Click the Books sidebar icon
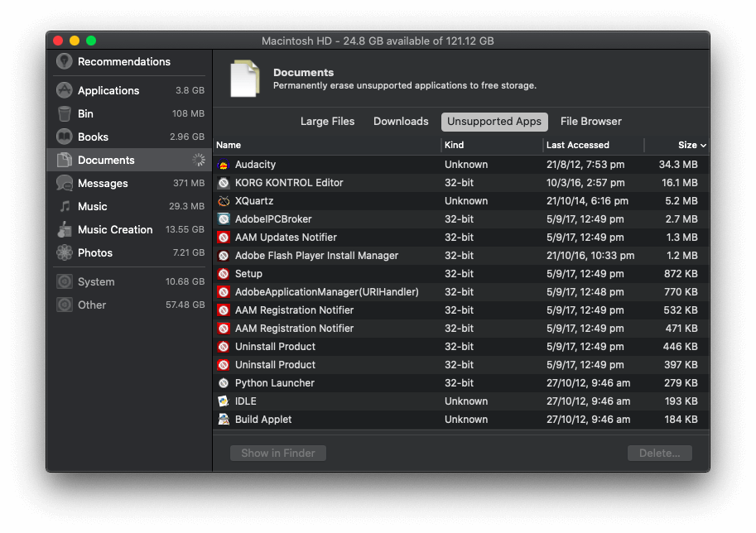Viewport: 756px width, 533px height. pos(64,137)
